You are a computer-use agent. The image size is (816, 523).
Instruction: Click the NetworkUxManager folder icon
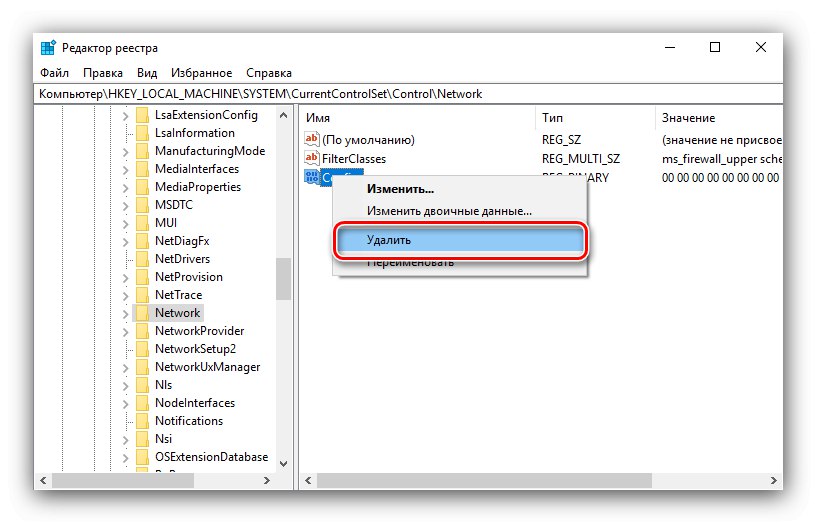[x=142, y=367]
